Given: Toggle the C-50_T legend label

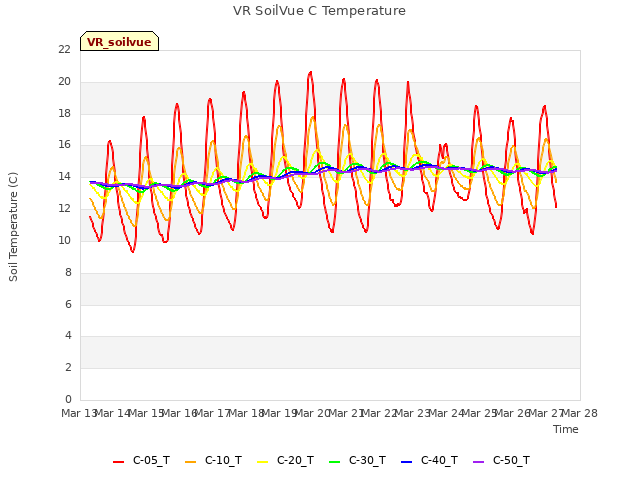Looking at the screenshot, I should pyautogui.click(x=511, y=460).
